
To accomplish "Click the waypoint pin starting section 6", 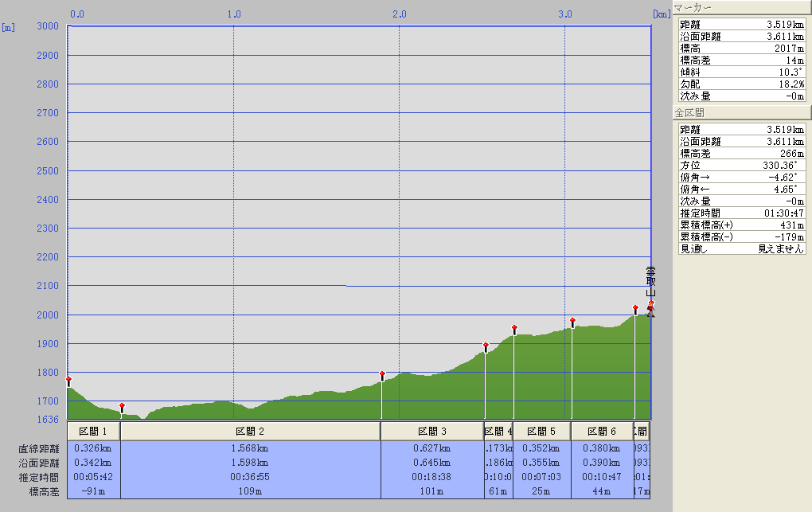I will click(572, 321).
